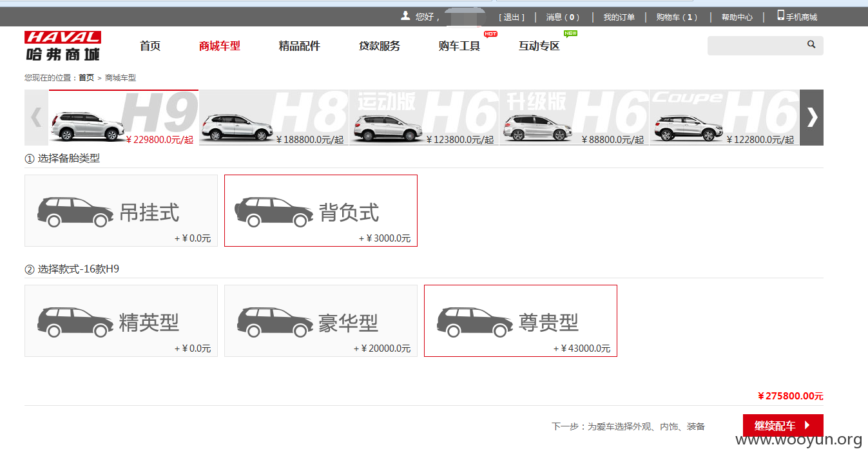
Task: Choose 吊挂式 spare tire option
Action: (x=121, y=211)
